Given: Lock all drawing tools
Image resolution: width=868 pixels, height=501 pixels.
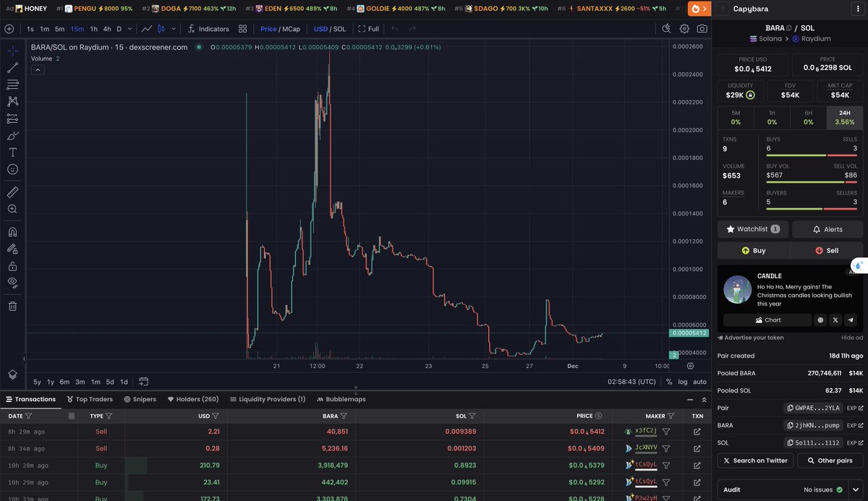Looking at the screenshot, I should click(x=12, y=266).
